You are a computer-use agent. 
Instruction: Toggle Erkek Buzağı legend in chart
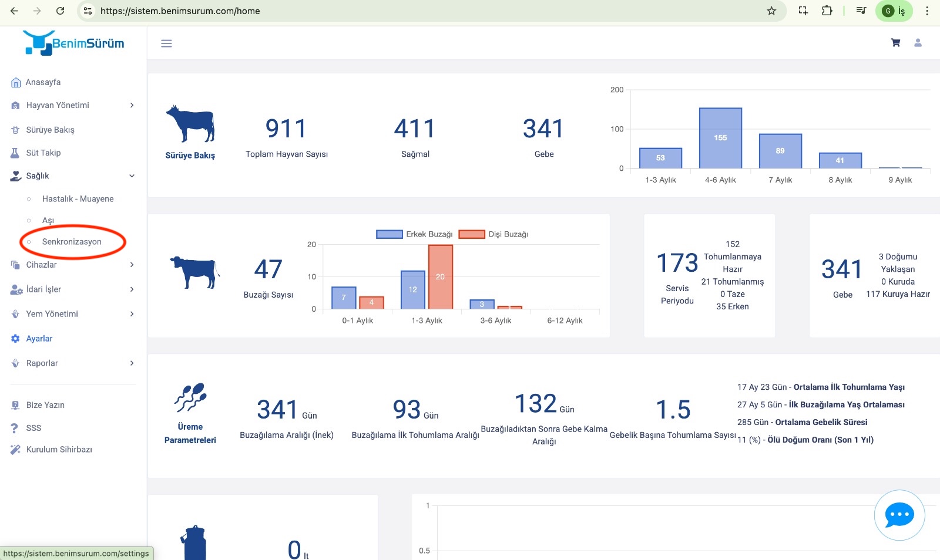point(414,234)
